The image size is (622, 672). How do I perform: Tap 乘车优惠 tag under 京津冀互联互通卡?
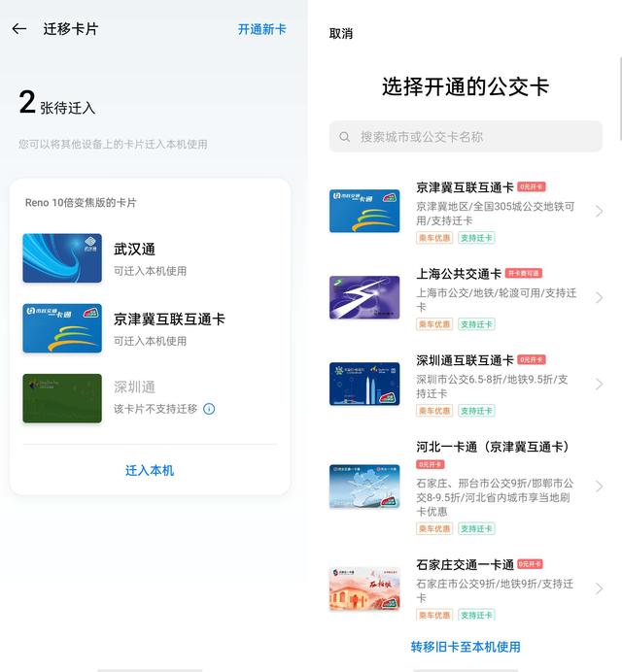click(x=434, y=238)
